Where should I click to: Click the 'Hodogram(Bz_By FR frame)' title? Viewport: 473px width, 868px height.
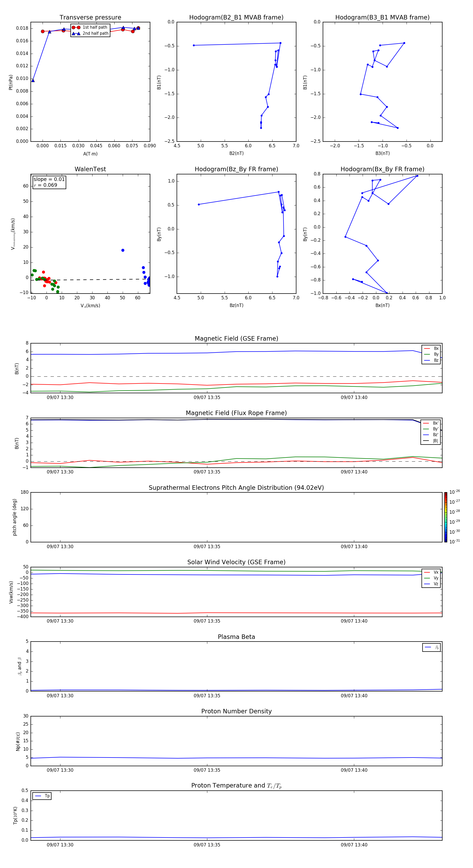click(236, 169)
